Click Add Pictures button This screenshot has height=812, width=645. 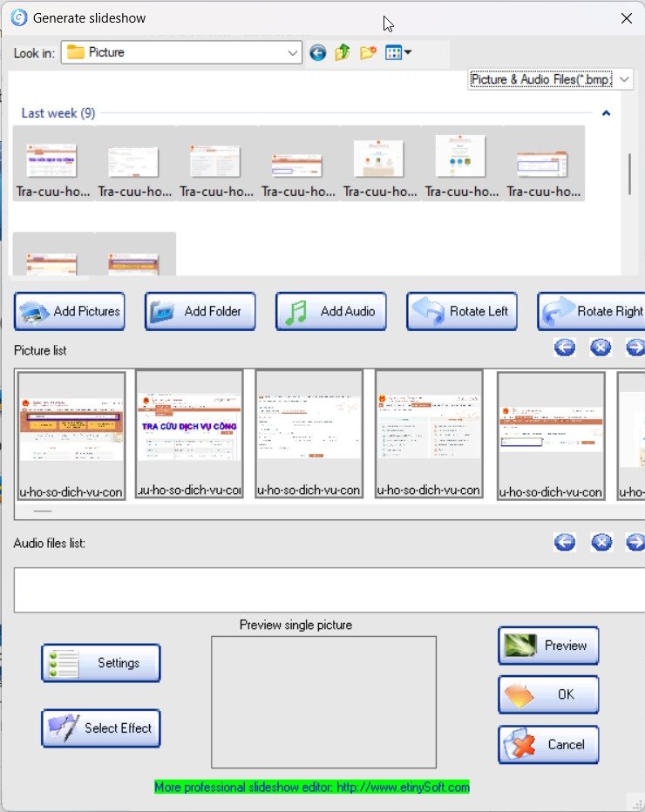[x=70, y=311]
